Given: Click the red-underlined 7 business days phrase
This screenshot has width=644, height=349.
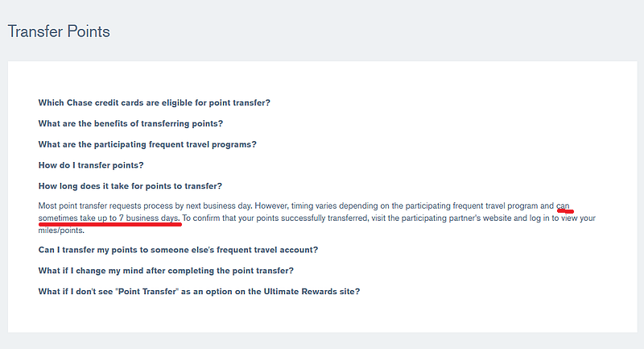Looking at the screenshot, I should pyautogui.click(x=149, y=218).
